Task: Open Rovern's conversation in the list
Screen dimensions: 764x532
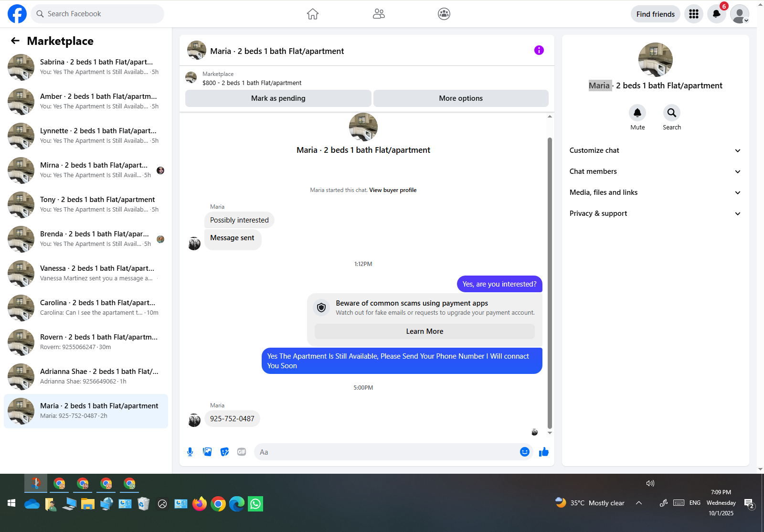Action: [86, 342]
